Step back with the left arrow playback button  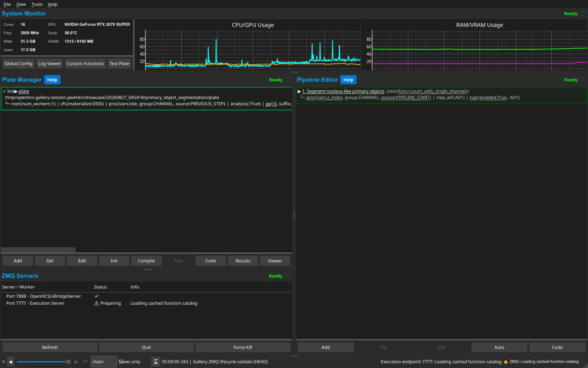click(x=11, y=362)
